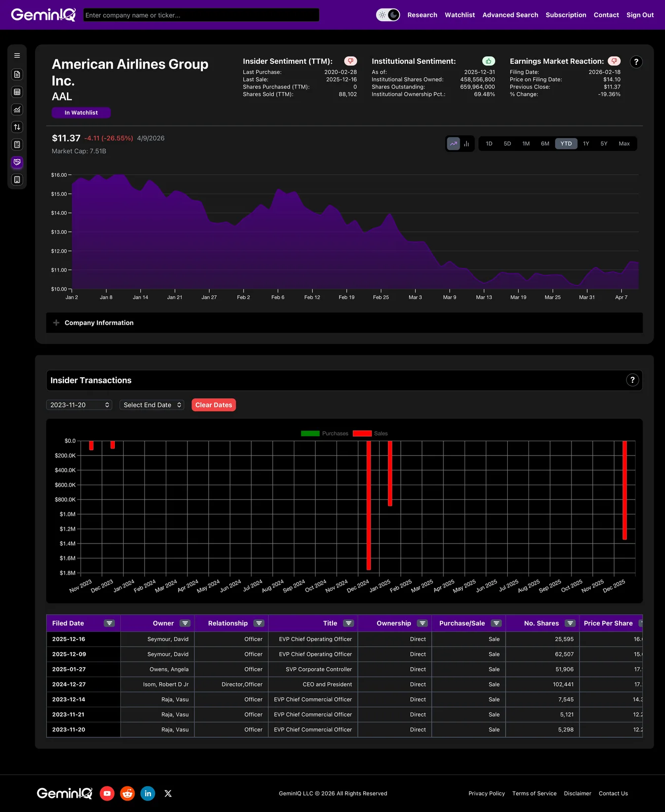This screenshot has height=812, width=665.
Task: Toggle the light/dark theme switch
Action: pyautogui.click(x=388, y=15)
